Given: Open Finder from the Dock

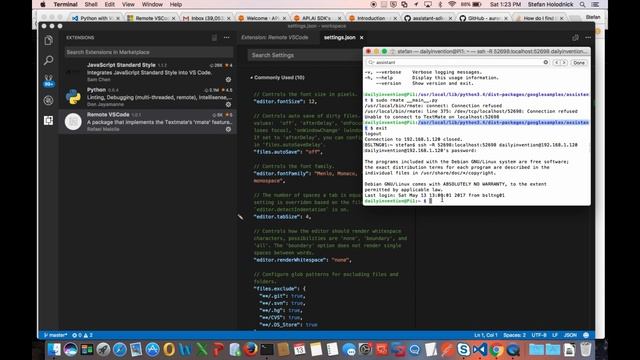Looking at the screenshot, I should [x=54, y=349].
